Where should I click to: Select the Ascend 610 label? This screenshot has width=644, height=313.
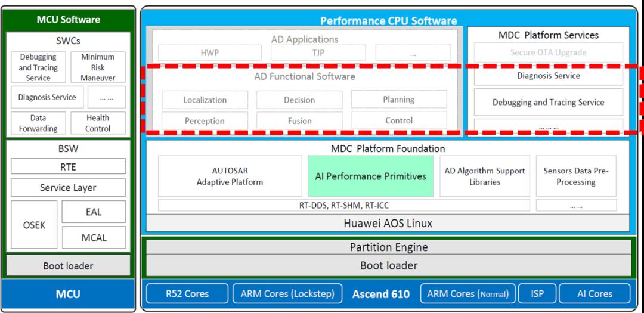pyautogui.click(x=380, y=294)
